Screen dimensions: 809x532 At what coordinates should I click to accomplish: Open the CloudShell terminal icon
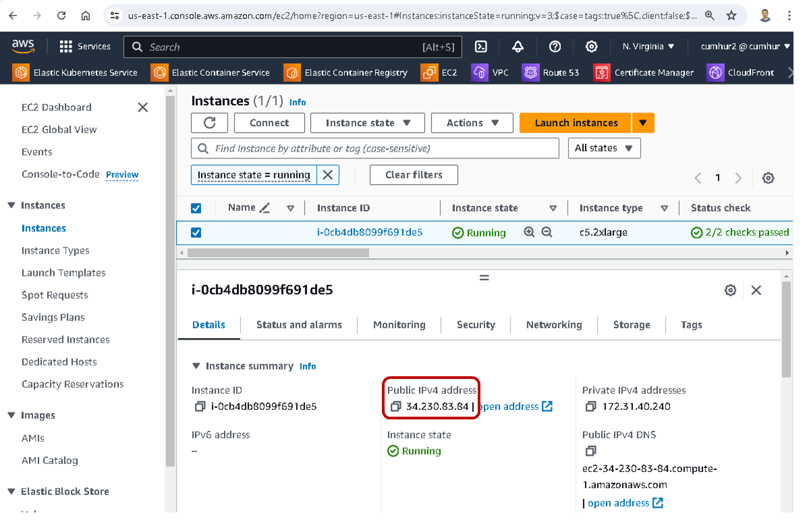point(481,47)
